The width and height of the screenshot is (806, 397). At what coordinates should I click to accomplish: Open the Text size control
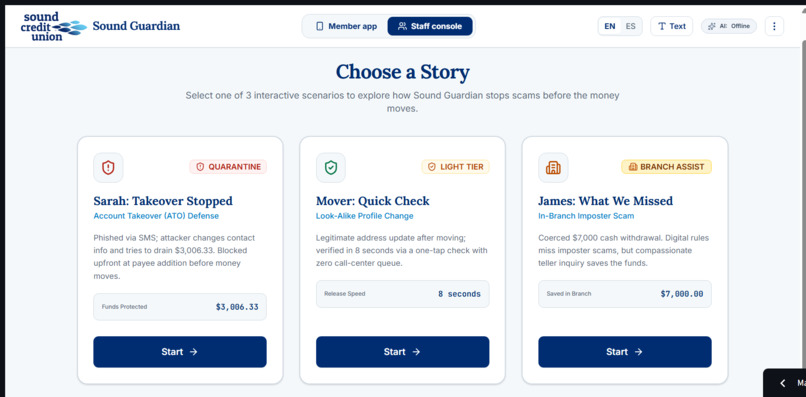click(x=671, y=26)
